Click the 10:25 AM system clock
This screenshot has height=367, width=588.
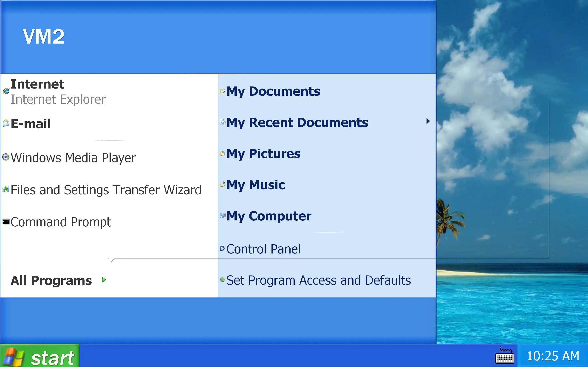[553, 356]
